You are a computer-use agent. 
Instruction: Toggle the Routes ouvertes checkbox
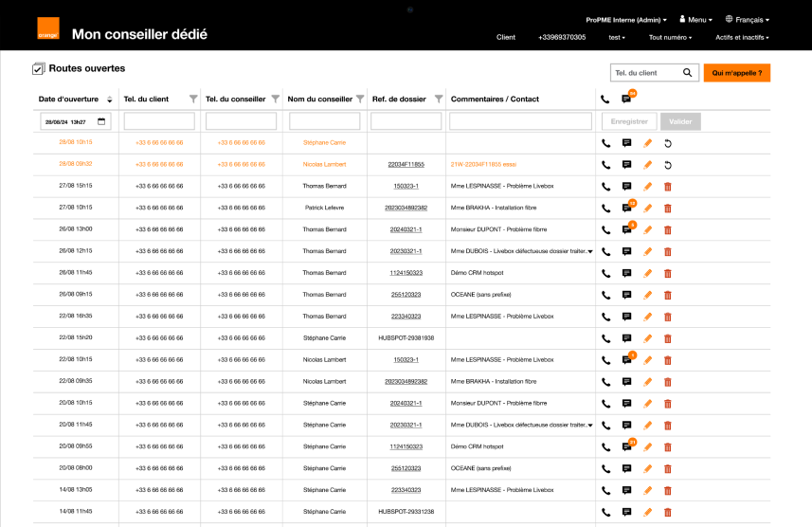click(x=38, y=68)
